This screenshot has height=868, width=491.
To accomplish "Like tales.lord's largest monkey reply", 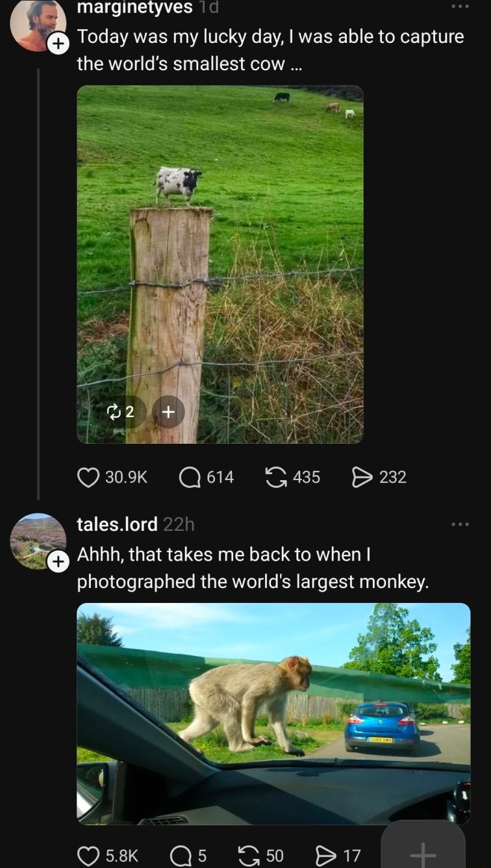I will point(88,856).
